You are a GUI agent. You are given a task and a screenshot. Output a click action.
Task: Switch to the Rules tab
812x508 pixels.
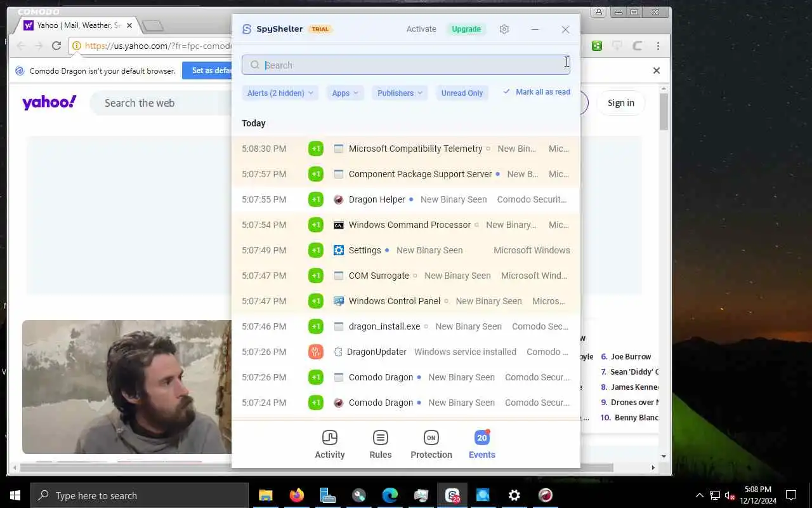381,444
